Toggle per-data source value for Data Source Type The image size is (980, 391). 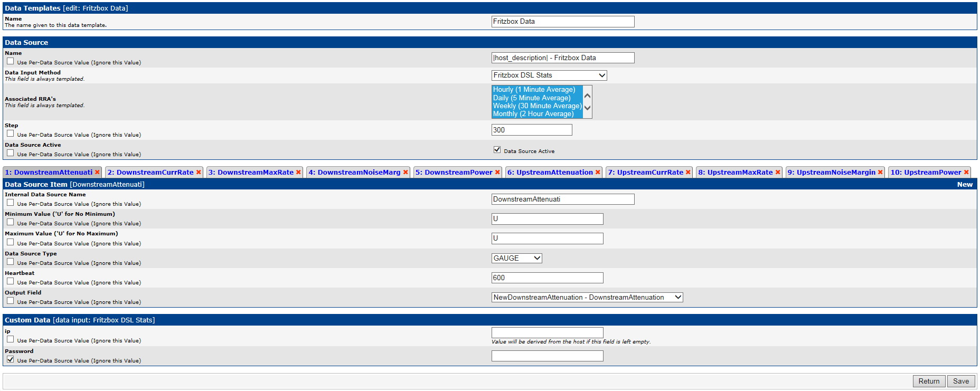(x=10, y=262)
